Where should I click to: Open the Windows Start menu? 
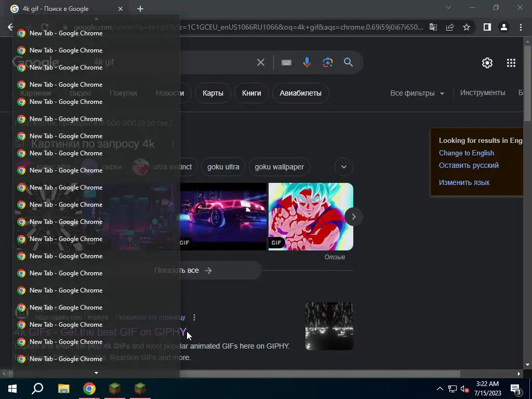12,389
